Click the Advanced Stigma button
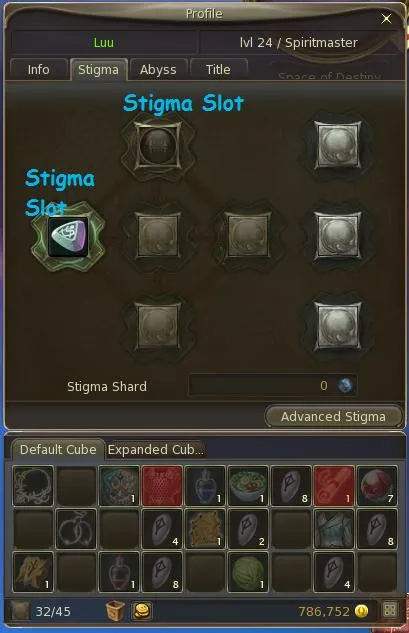Image resolution: width=409 pixels, height=633 pixels. click(x=333, y=416)
